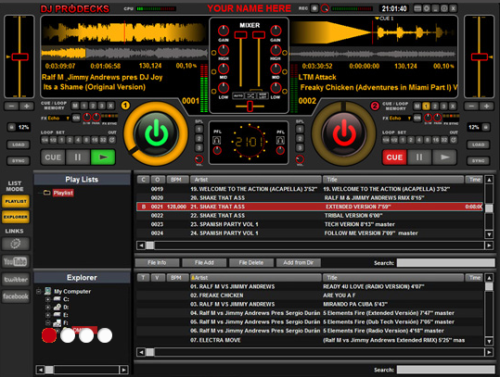Image resolution: width=500 pixels, height=377 pixels.
Task: Click deck 1 left GAIN knob
Action: [223, 31]
